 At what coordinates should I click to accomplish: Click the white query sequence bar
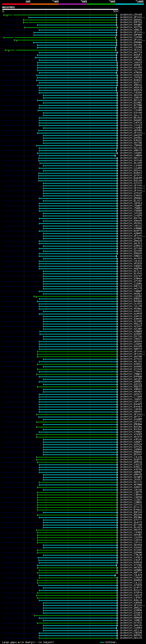(x=60, y=9)
